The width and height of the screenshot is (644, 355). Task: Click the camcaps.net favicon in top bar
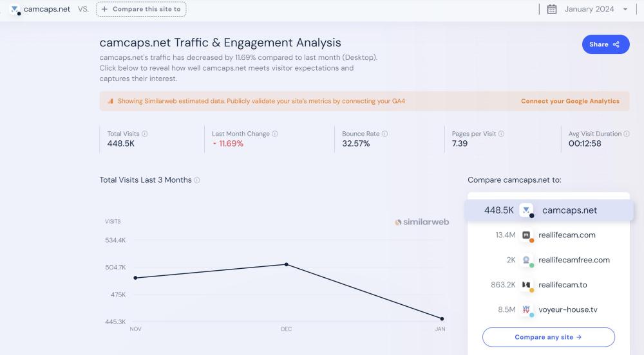(15, 10)
